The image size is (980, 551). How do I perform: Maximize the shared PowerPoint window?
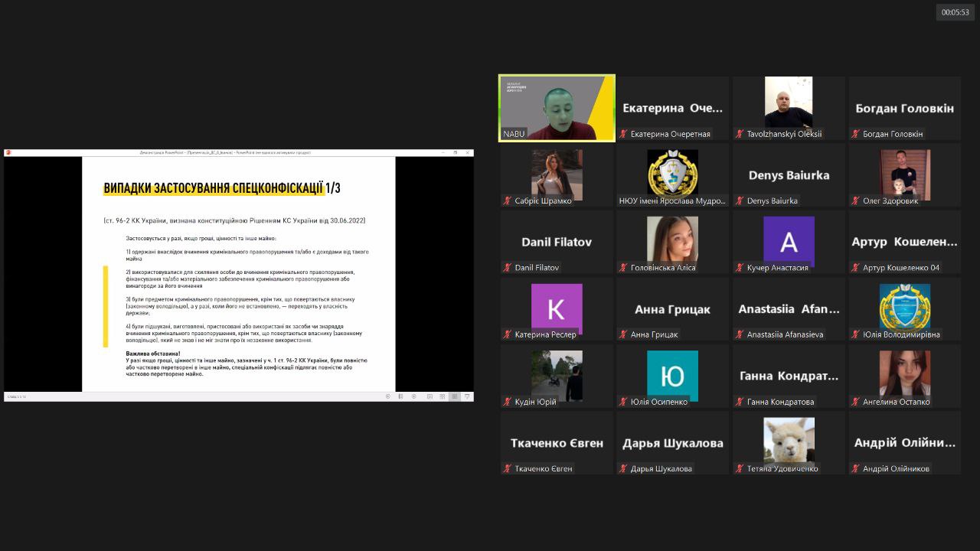pyautogui.click(x=456, y=153)
